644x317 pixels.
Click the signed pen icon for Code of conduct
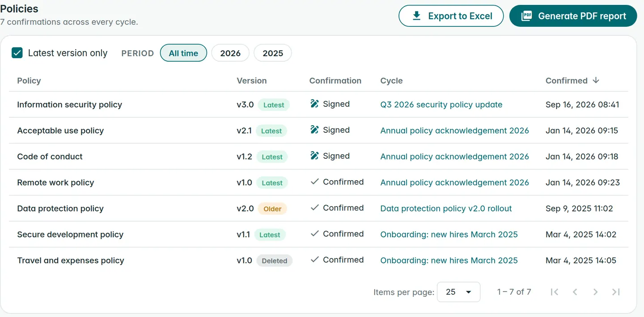pos(314,156)
